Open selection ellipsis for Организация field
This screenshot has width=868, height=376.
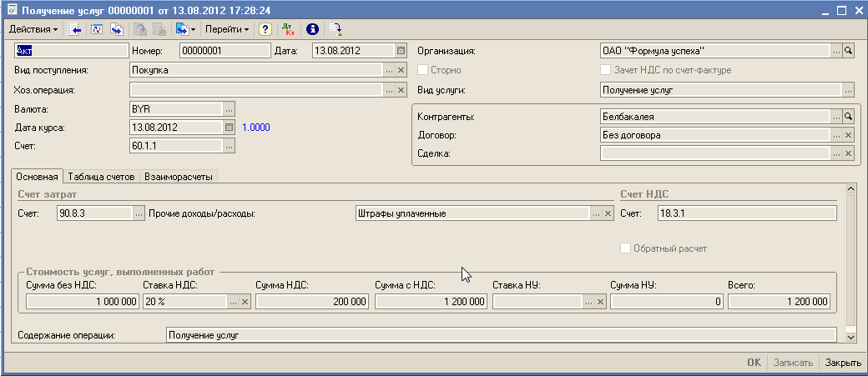(836, 51)
